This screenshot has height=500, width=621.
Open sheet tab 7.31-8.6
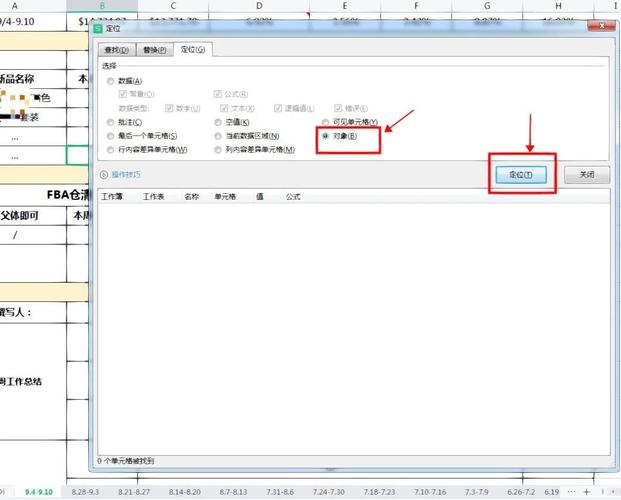[x=280, y=492]
